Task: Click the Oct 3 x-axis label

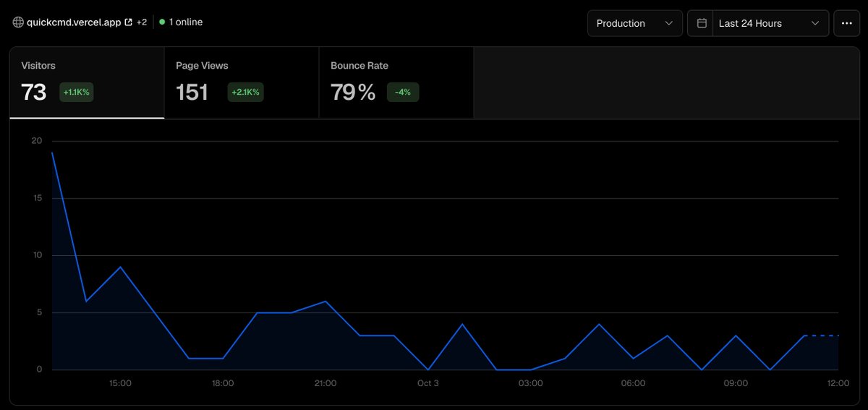Action: click(428, 383)
